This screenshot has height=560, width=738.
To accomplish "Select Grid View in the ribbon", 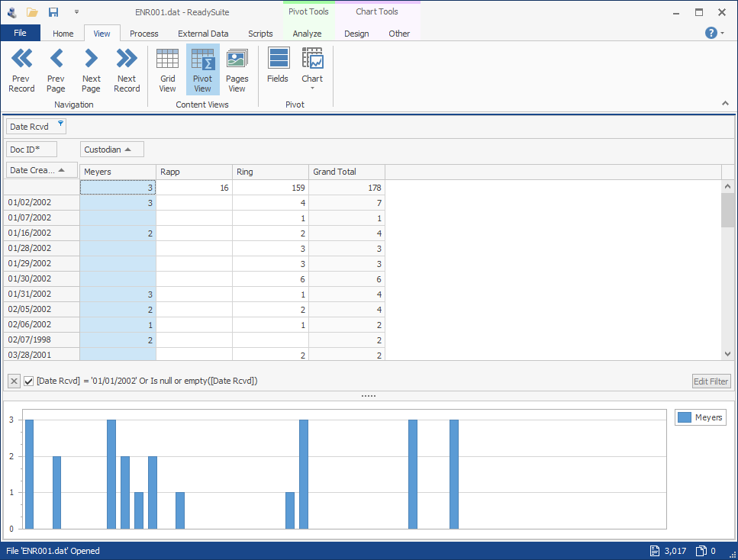I will pyautogui.click(x=167, y=69).
